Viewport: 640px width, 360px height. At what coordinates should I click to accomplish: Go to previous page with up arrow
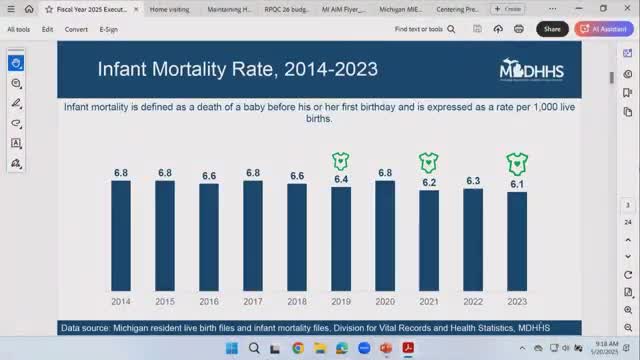pos(628,240)
